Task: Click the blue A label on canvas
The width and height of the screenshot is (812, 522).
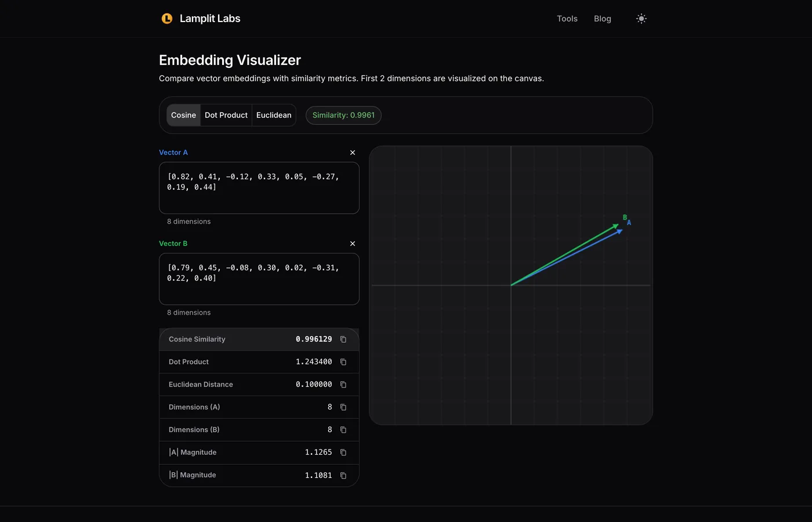Action: (x=629, y=223)
